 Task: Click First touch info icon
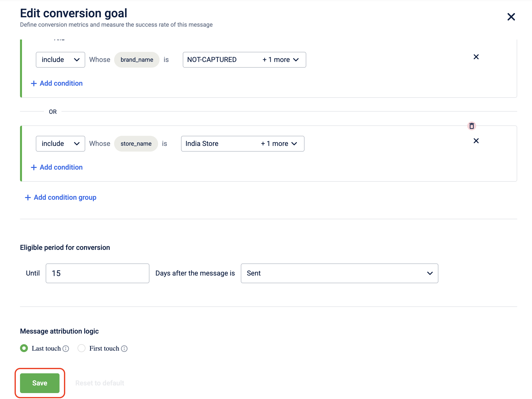(124, 348)
